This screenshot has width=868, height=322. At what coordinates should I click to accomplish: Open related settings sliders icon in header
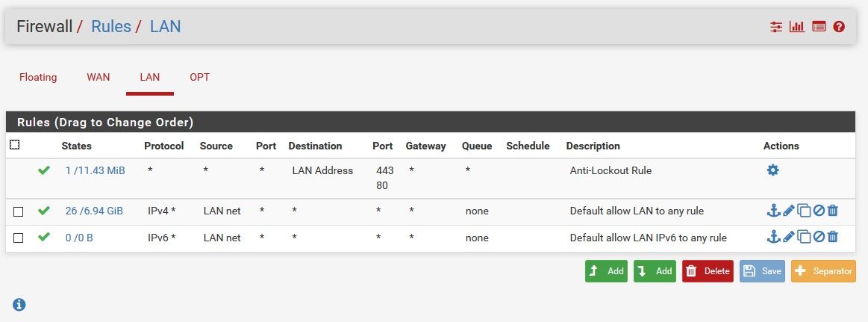pos(776,27)
